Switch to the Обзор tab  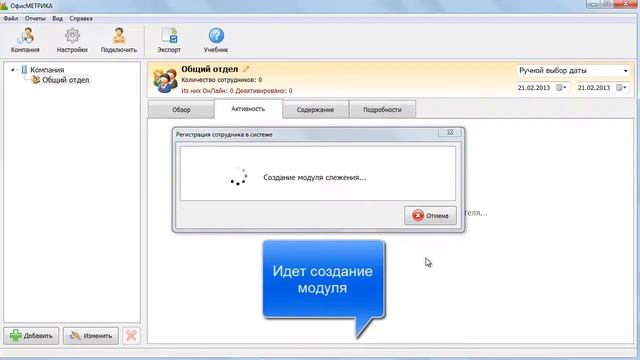click(x=181, y=110)
